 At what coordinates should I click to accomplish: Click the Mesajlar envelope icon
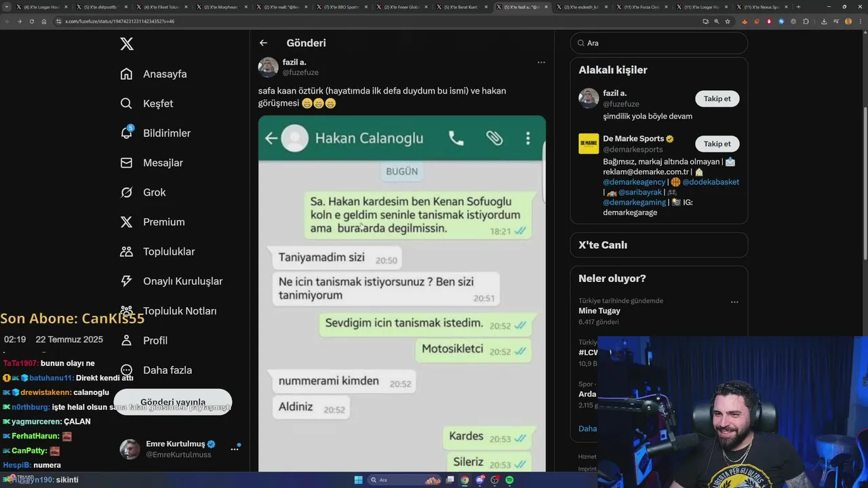126,163
